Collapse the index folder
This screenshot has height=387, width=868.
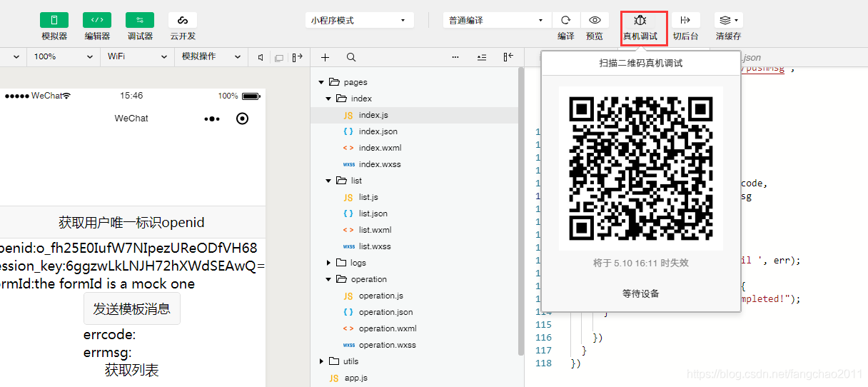328,99
